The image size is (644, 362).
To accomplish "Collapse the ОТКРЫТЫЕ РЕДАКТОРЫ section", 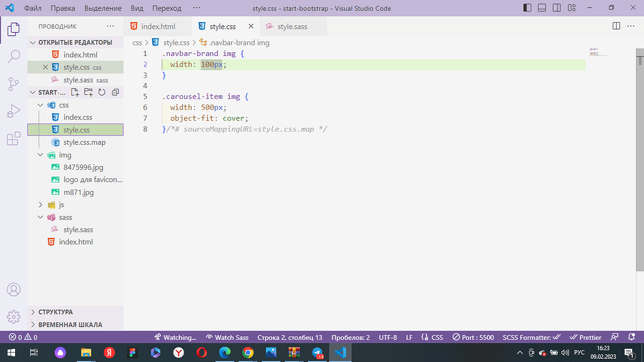I will (75, 42).
